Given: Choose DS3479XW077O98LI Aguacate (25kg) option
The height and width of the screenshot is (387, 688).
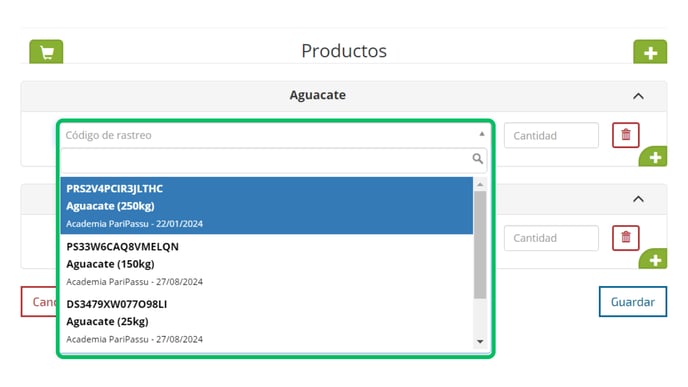Looking at the screenshot, I should [x=267, y=321].
